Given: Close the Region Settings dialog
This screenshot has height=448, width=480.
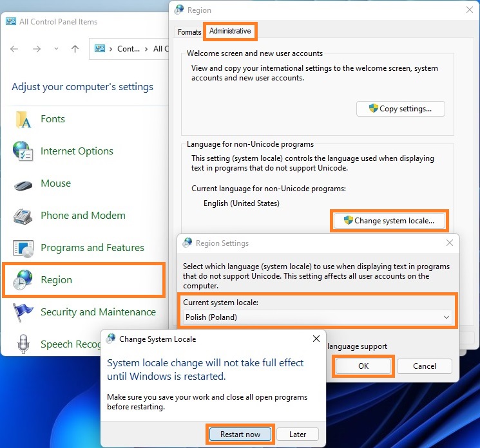Looking at the screenshot, I should pyautogui.click(x=449, y=243).
